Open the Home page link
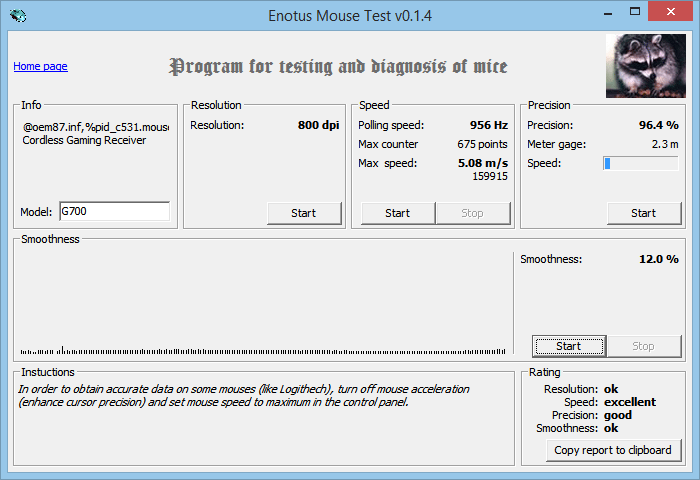This screenshot has width=700, height=480. coord(40,66)
